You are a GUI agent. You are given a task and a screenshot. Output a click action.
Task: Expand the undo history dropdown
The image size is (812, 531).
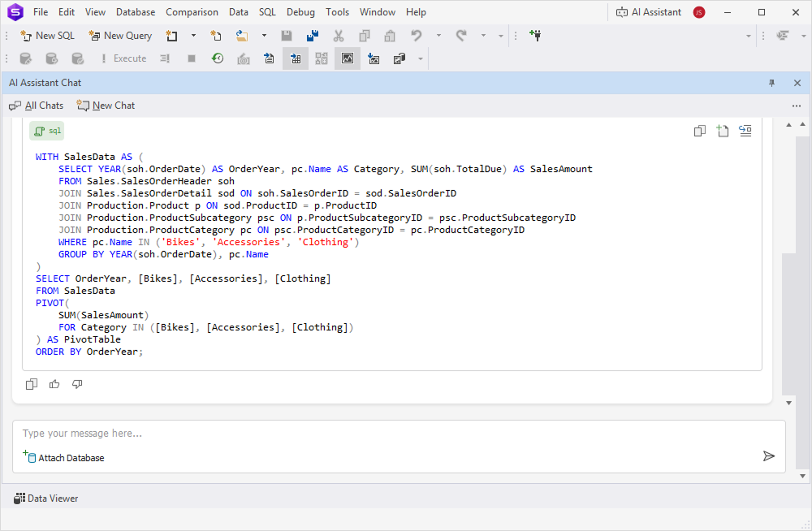click(438, 36)
